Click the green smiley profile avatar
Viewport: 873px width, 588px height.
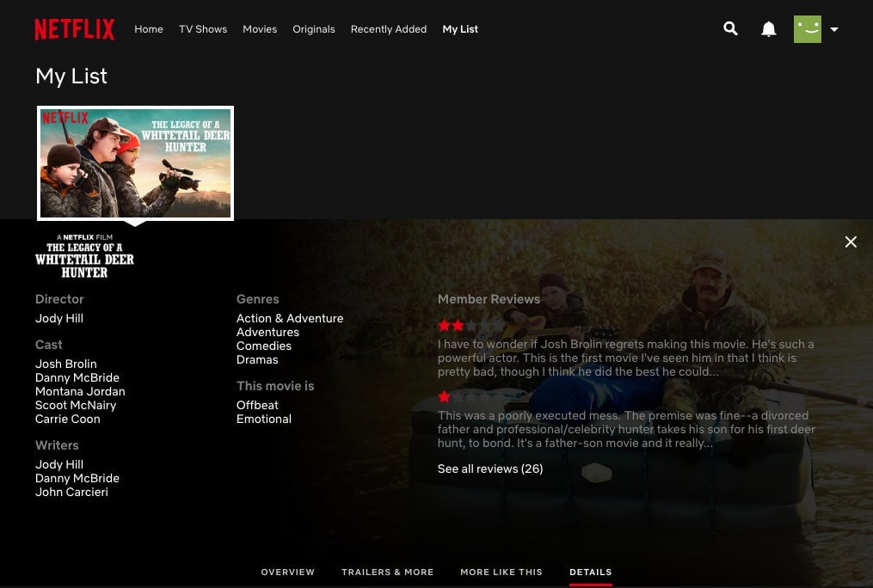[x=808, y=29]
